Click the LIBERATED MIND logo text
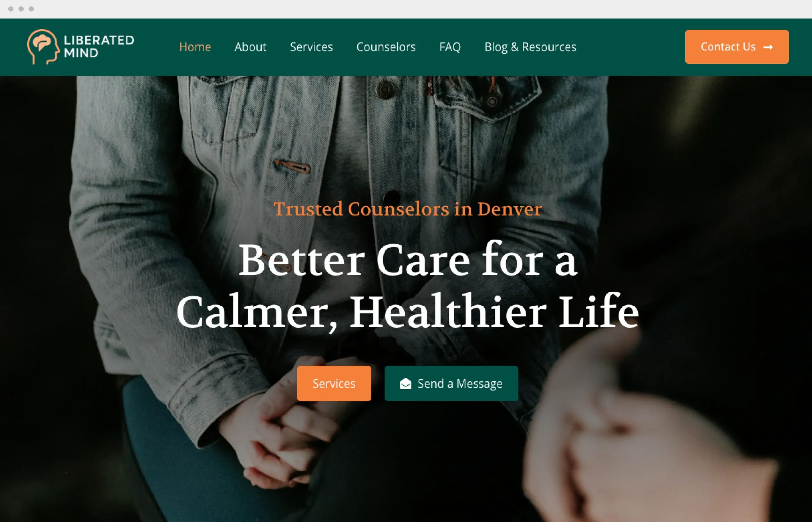 coord(99,47)
